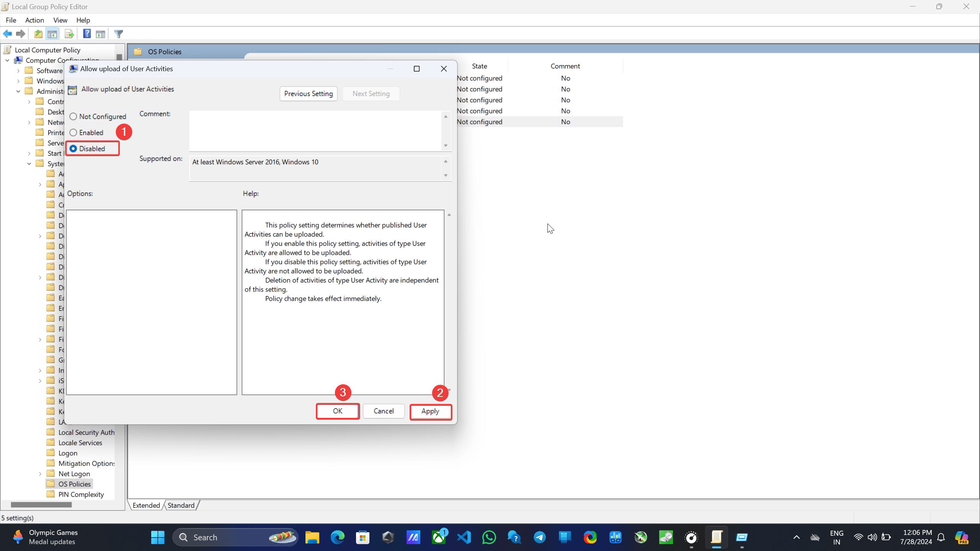Click Apply to save changes
This screenshot has height=551, width=980.
[431, 411]
